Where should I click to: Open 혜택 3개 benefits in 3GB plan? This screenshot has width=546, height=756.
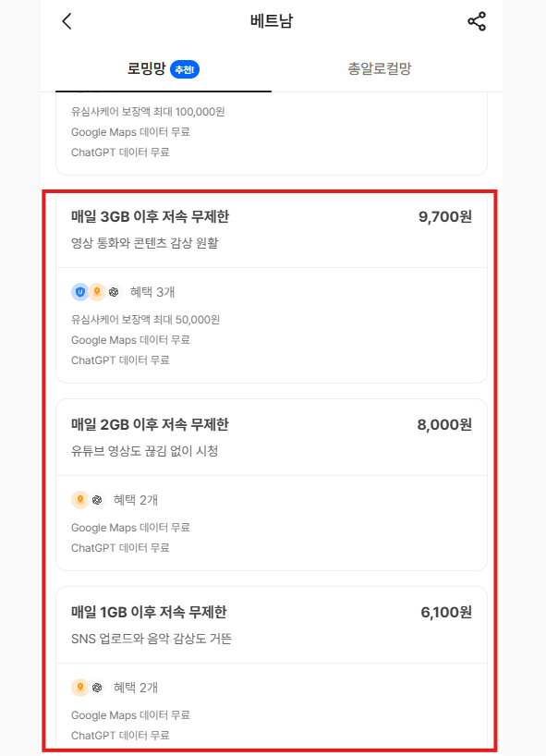152,292
